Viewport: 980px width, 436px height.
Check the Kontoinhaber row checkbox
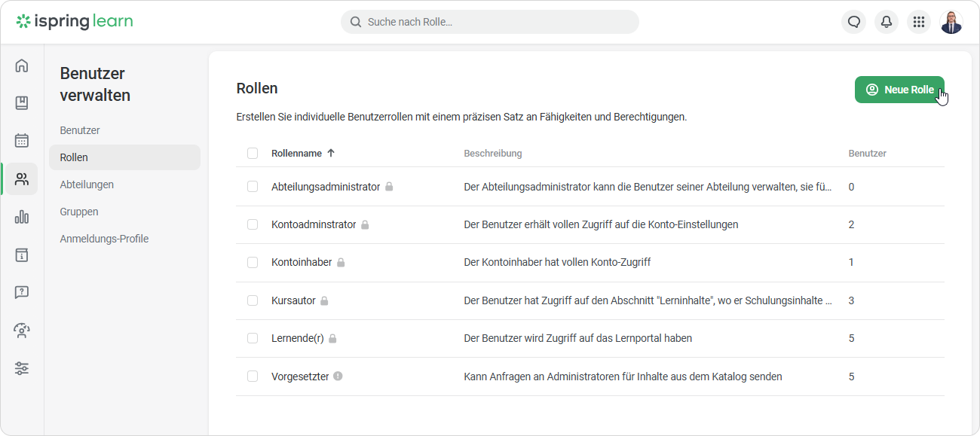tap(253, 263)
